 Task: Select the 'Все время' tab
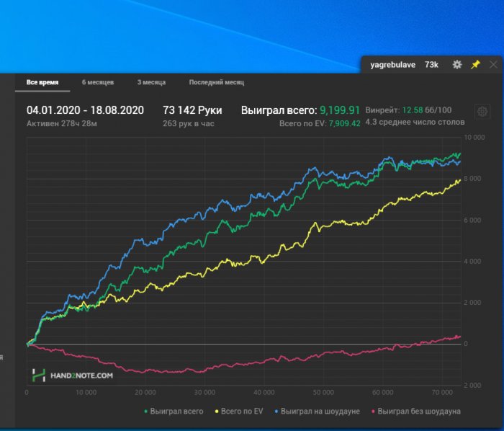(x=42, y=82)
